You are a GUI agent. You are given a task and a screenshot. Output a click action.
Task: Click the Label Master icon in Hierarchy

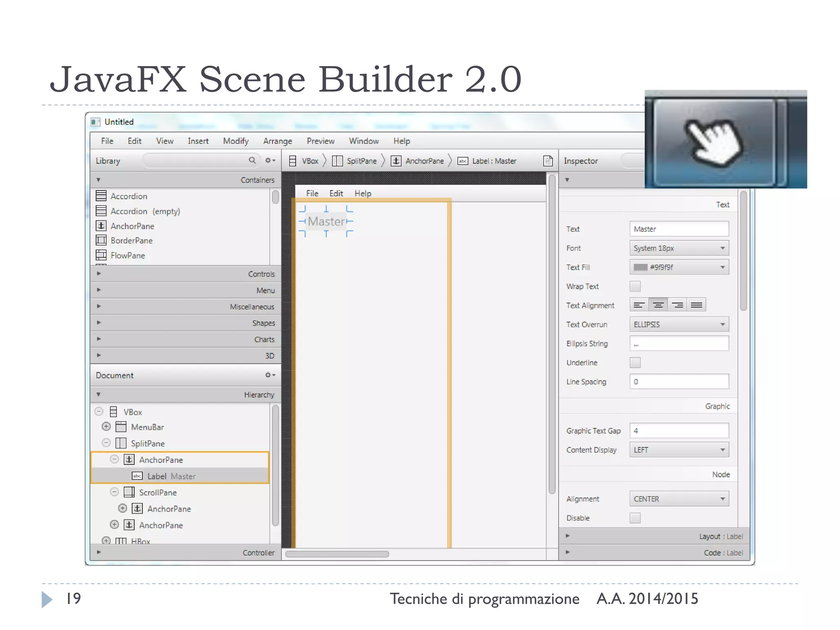(137, 476)
